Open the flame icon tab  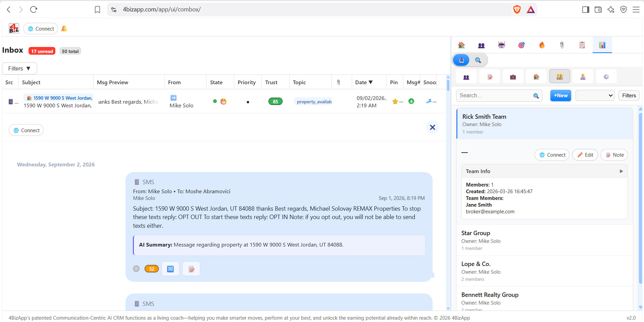click(542, 45)
